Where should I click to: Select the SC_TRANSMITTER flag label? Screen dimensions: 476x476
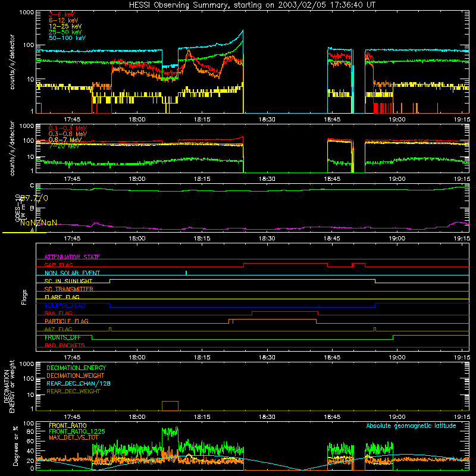point(68,289)
